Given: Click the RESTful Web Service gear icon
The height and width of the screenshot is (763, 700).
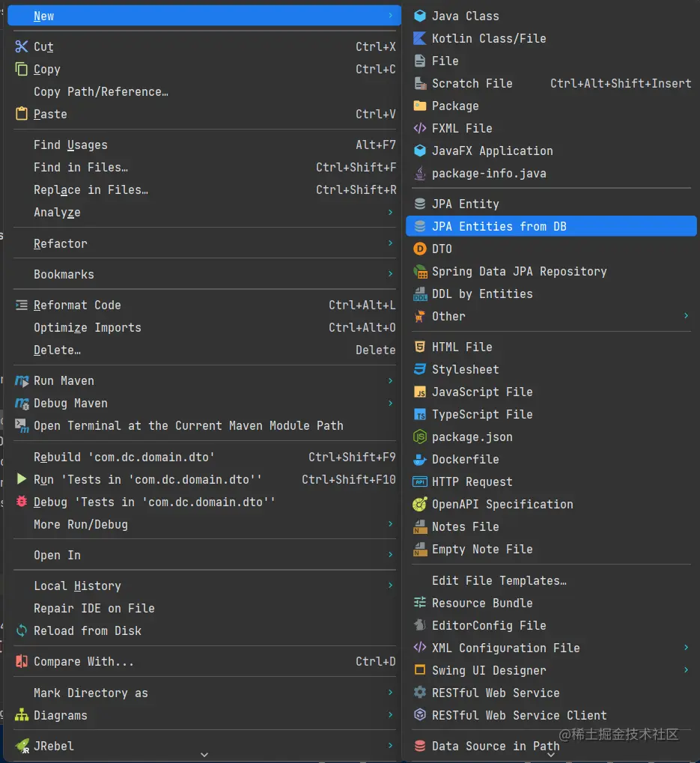Looking at the screenshot, I should [x=419, y=693].
